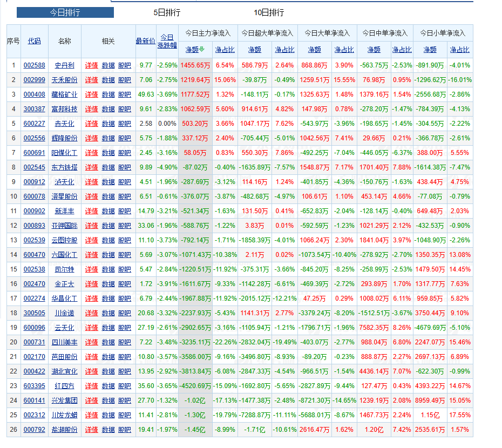Open 数据 for 天禾股份

click(x=108, y=80)
